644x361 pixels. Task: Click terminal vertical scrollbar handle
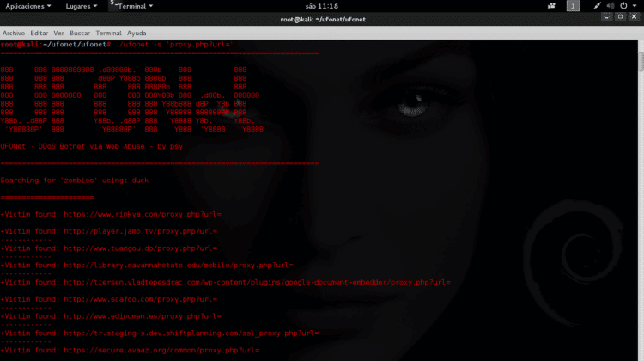tap(641, 62)
